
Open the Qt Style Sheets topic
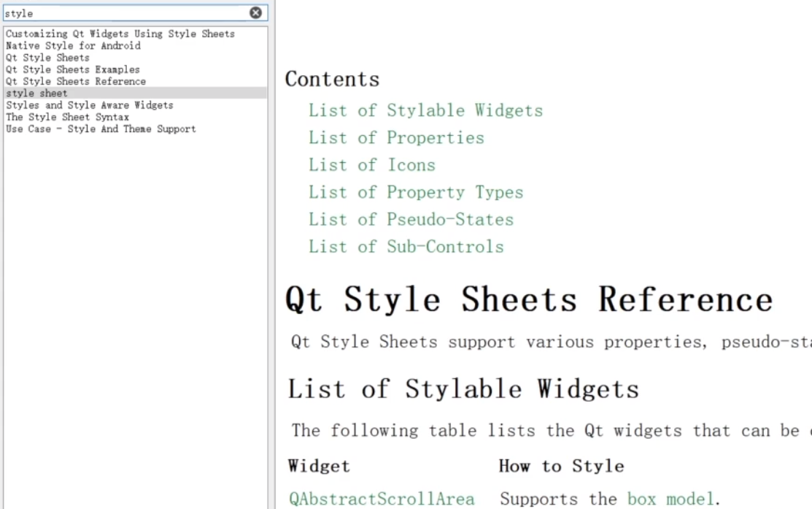[x=47, y=58]
